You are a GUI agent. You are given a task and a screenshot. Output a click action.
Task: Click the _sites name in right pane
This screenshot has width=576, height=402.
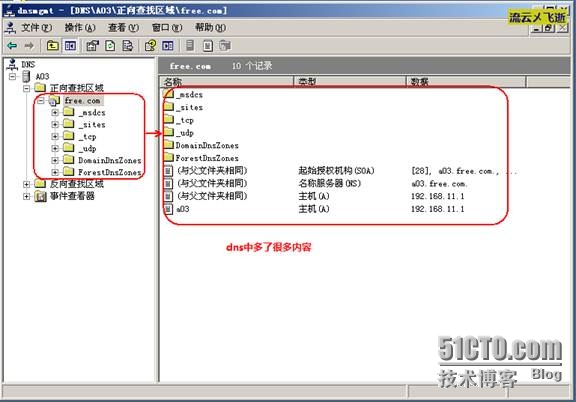click(189, 107)
